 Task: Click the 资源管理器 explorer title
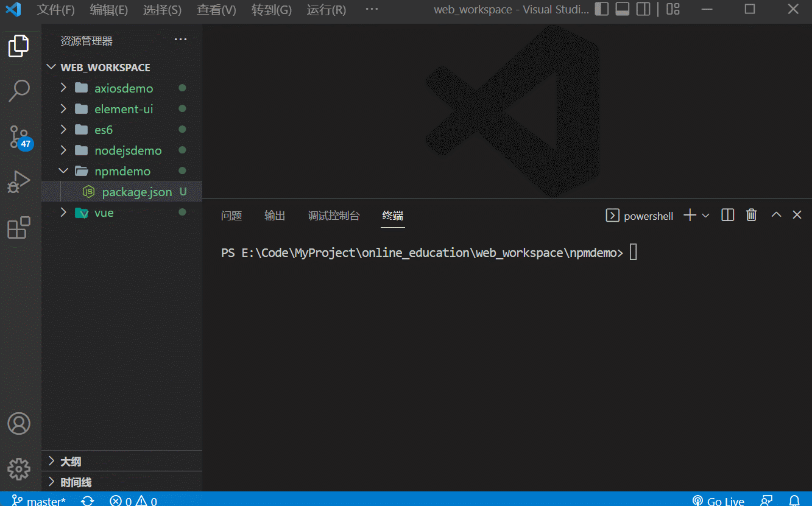[86, 41]
